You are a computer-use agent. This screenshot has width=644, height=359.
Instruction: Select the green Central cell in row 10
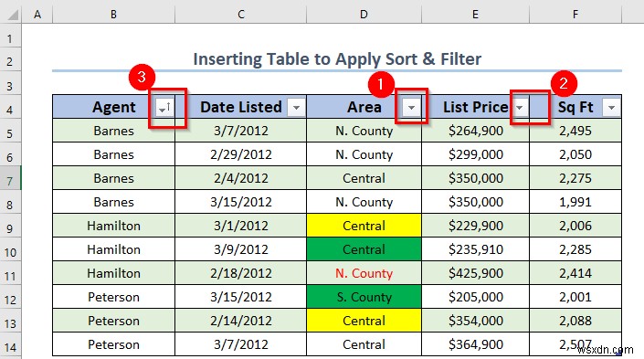pos(364,249)
